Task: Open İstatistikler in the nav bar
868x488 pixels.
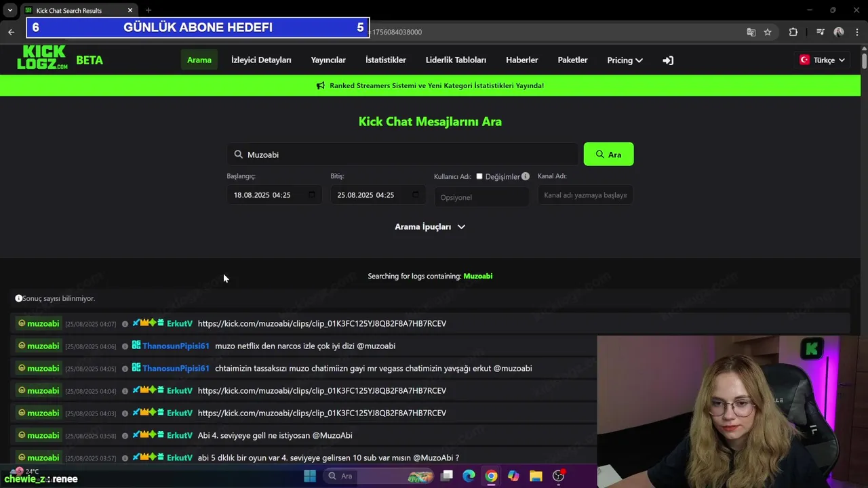Action: (x=386, y=60)
